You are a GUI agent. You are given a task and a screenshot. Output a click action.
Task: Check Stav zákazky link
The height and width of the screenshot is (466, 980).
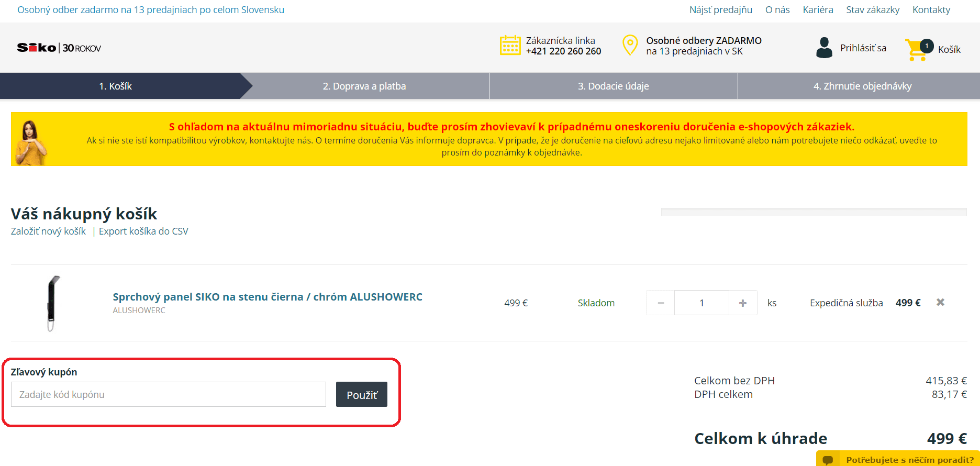coord(873,10)
